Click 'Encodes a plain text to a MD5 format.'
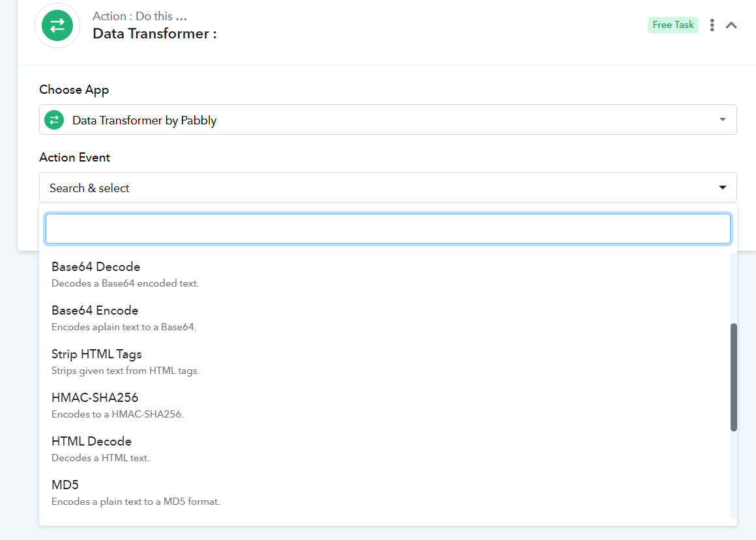This screenshot has height=540, width=756. click(x=136, y=502)
